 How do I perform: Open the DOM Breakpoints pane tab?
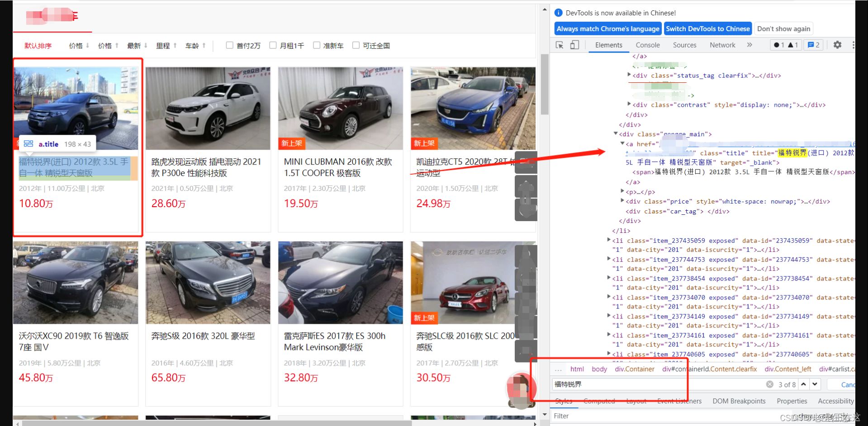(739, 401)
